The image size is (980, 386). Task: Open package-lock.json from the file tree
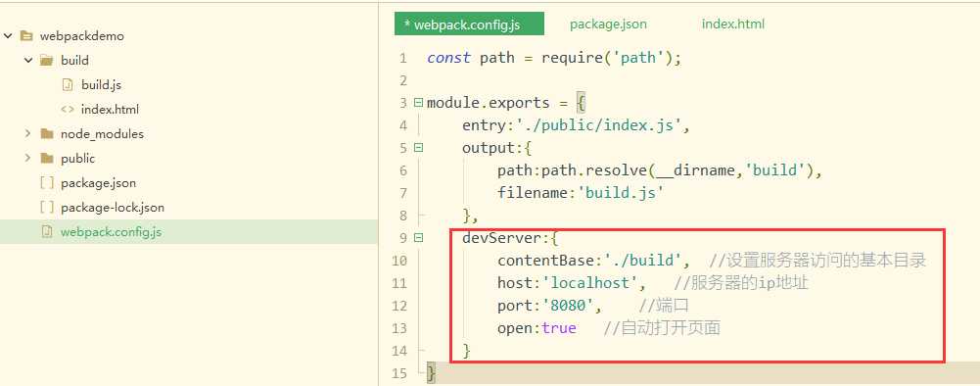point(113,207)
